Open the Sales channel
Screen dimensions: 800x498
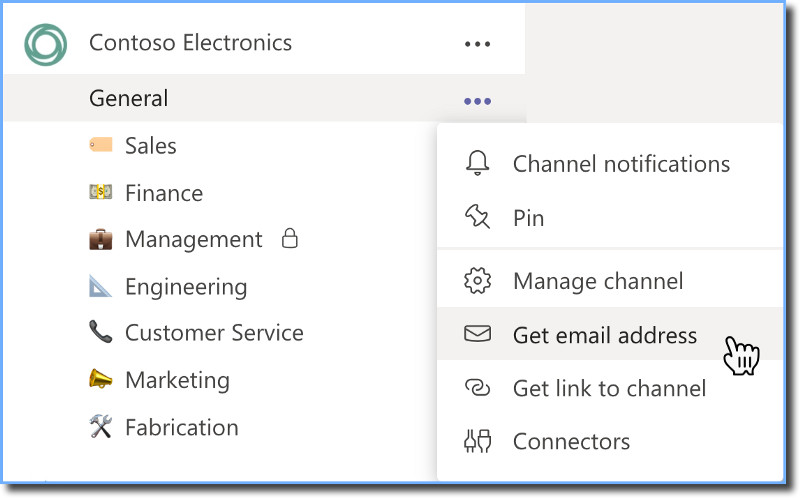point(151,146)
